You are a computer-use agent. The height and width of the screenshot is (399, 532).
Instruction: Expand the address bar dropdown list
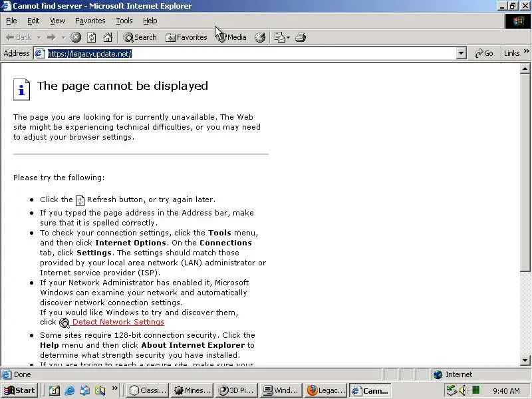click(x=461, y=54)
